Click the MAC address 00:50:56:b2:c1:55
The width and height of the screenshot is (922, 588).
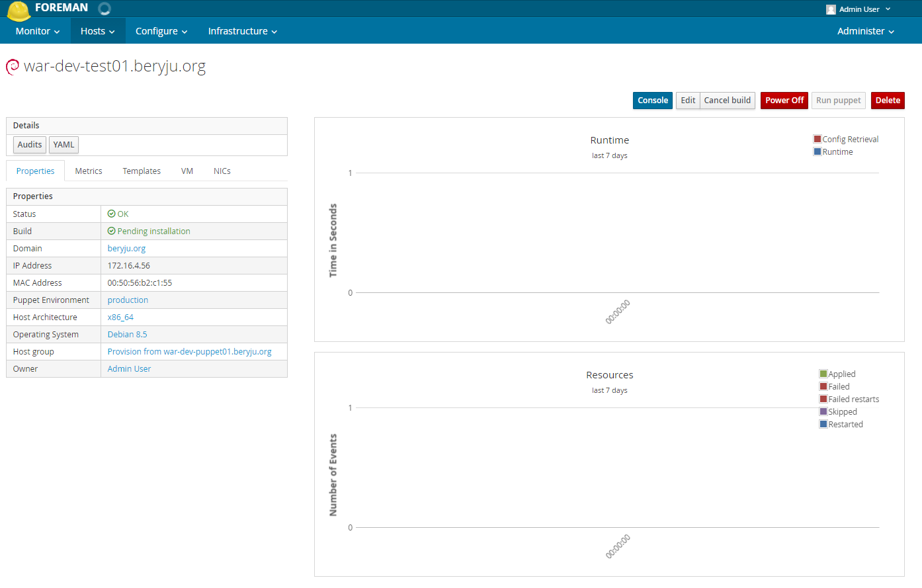pos(140,282)
